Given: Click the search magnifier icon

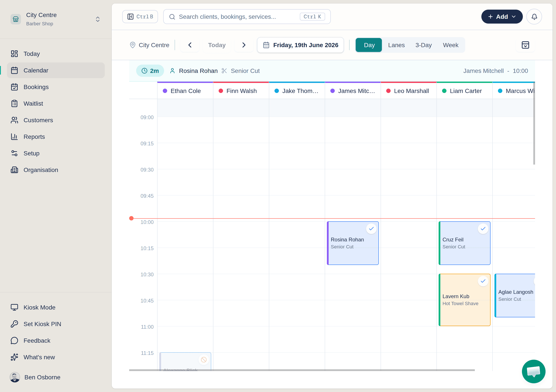Looking at the screenshot, I should point(172,17).
